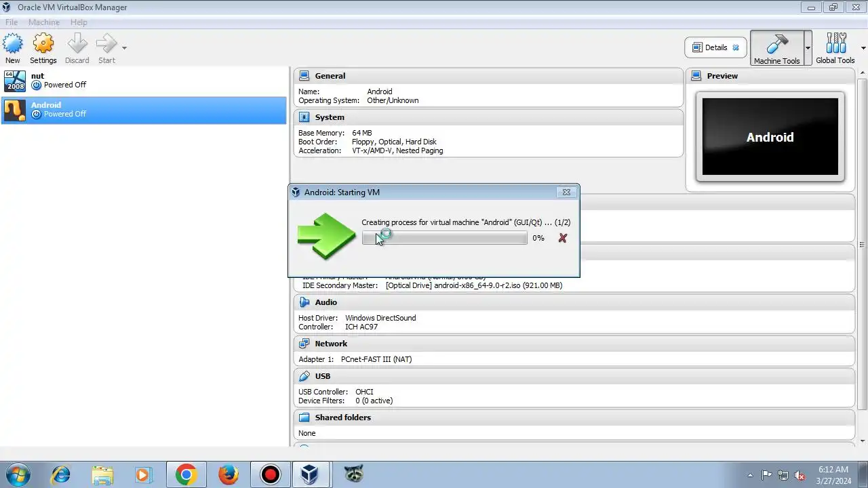This screenshot has height=488, width=868.
Task: Select the Android virtual machine entry
Action: coord(144,110)
